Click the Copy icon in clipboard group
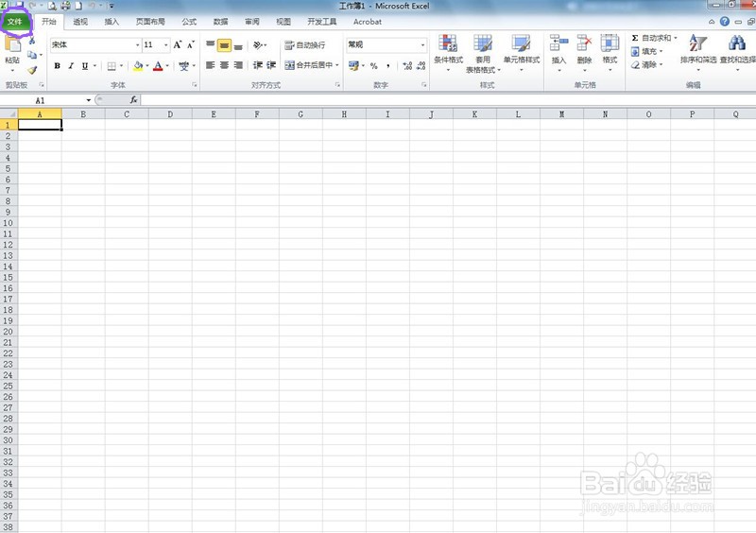The width and height of the screenshot is (756, 533). [x=32, y=55]
